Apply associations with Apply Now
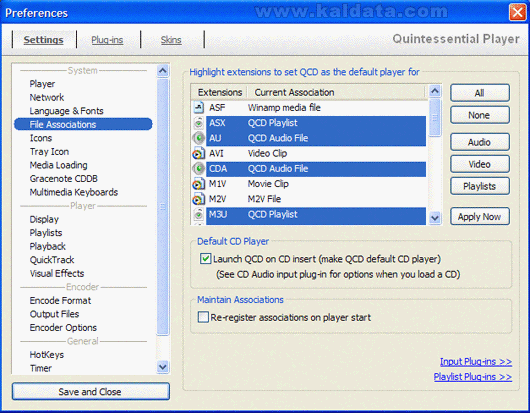The height and width of the screenshot is (413, 530). [x=480, y=216]
